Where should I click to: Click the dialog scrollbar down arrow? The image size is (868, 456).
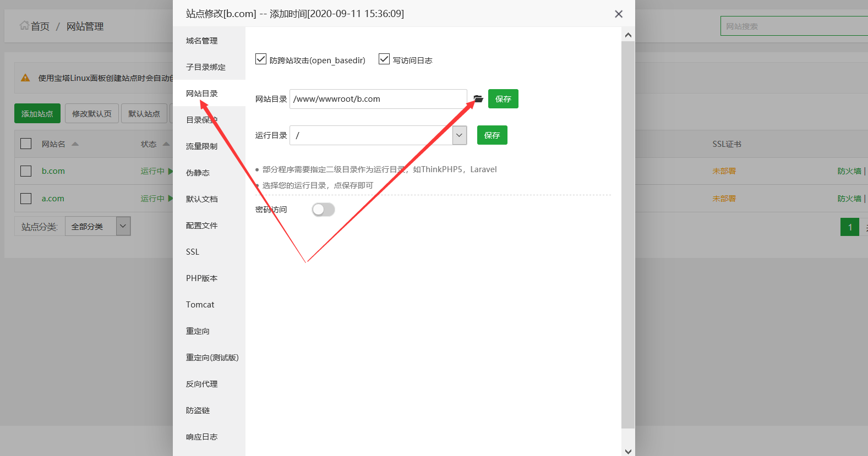click(x=628, y=451)
